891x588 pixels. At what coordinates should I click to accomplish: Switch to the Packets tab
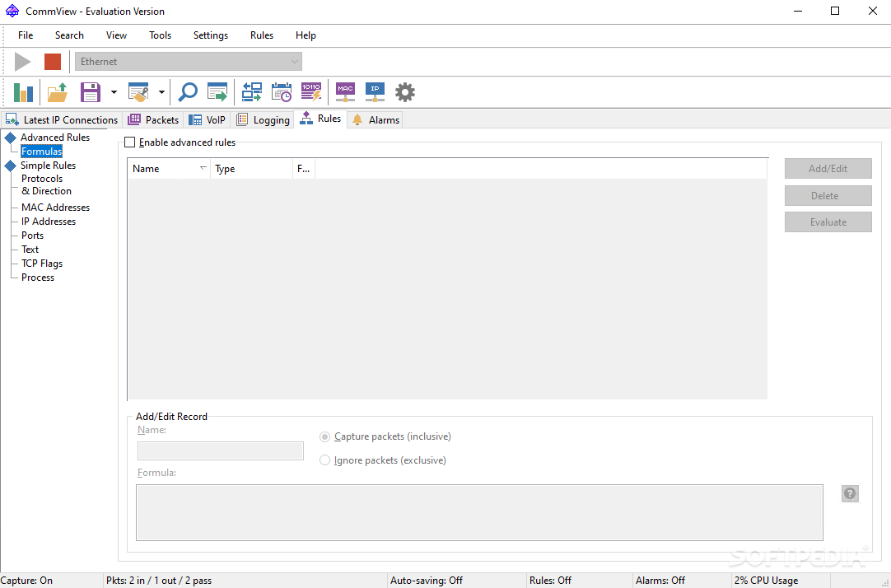[153, 120]
